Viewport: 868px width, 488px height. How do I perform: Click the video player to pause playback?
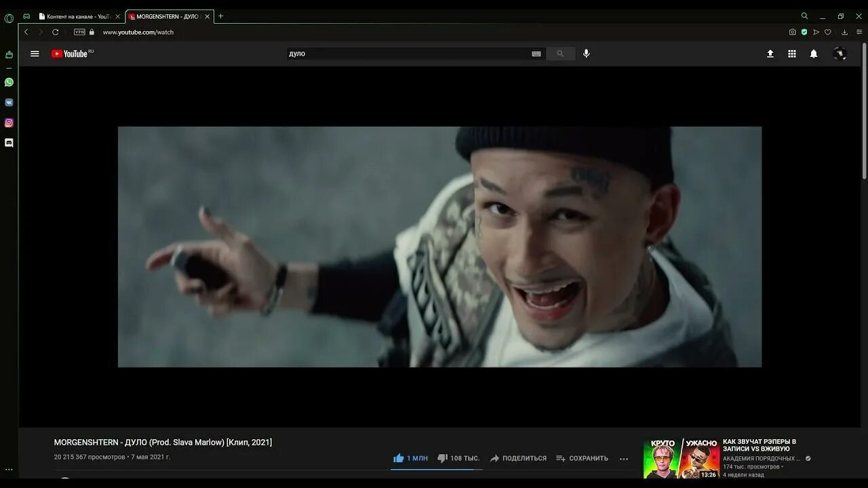point(439,247)
